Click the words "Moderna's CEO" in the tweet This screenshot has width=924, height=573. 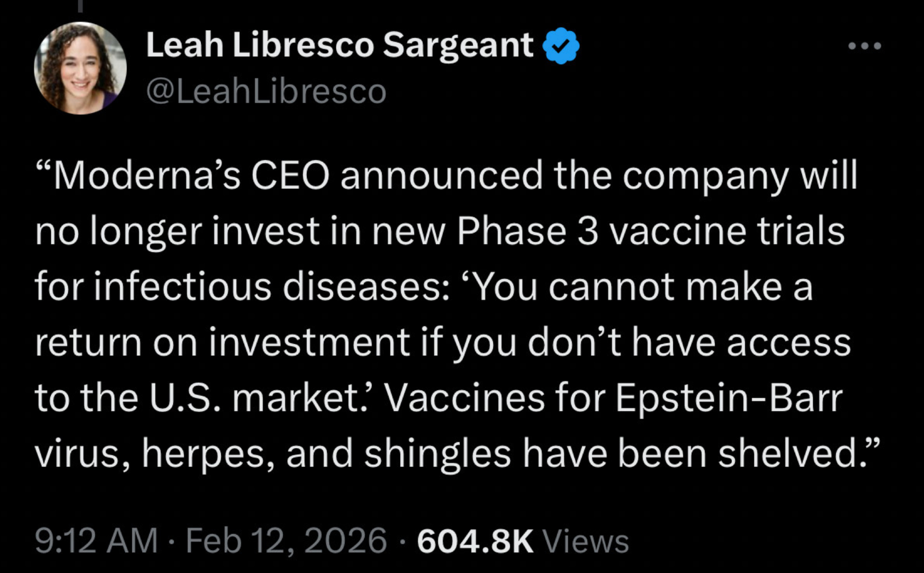[192, 176]
